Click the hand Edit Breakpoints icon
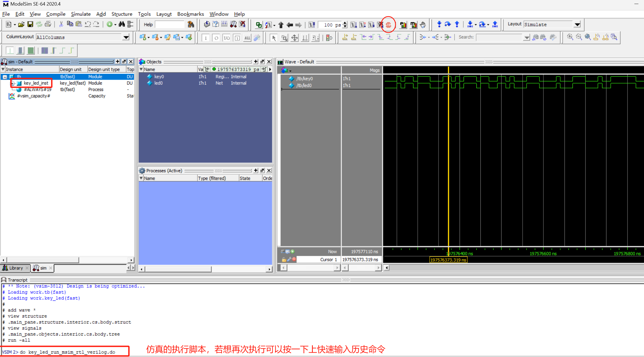This screenshot has width=644, height=357. point(423,25)
